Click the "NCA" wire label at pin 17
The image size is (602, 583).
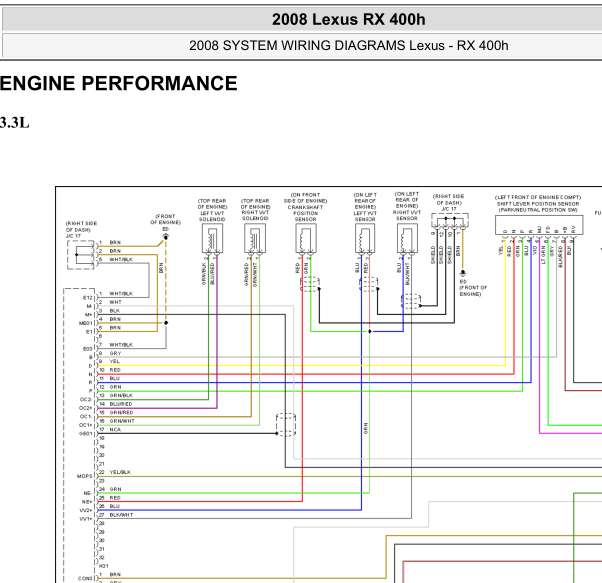click(115, 429)
